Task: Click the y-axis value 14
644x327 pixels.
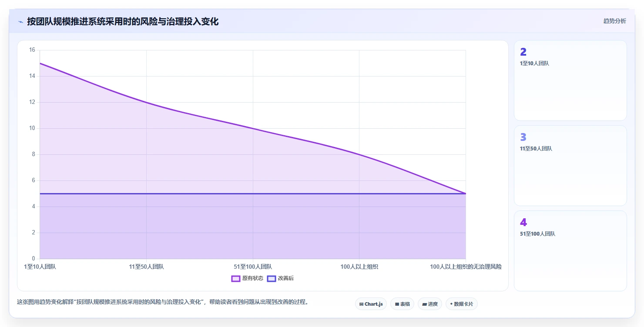Action: [32, 76]
